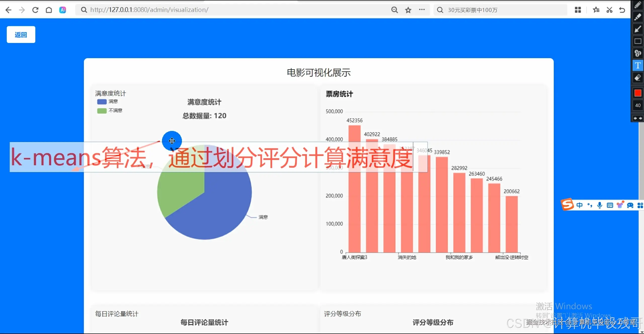644x334 pixels.
Task: Open browser bookmarks bar star item
Action: pos(408,10)
